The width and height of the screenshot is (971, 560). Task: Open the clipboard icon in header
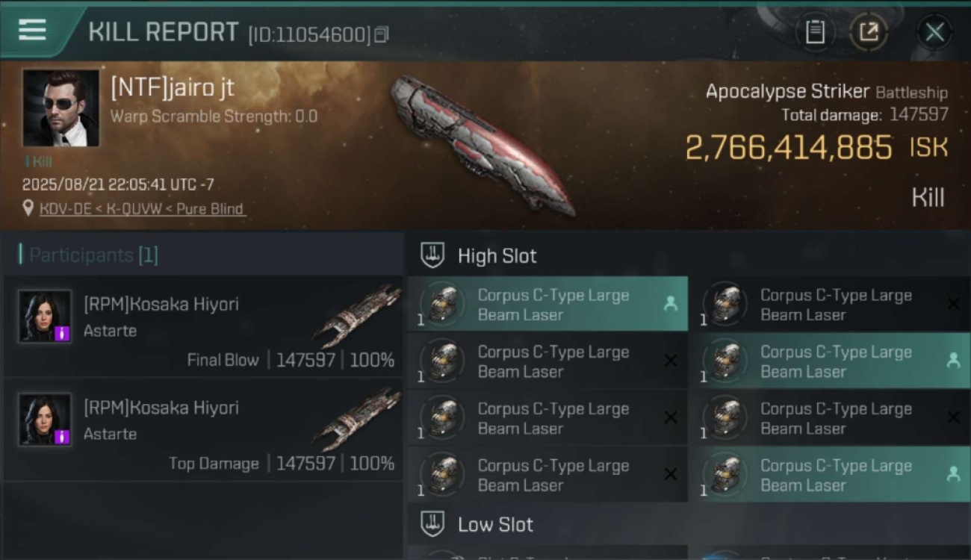click(x=815, y=32)
